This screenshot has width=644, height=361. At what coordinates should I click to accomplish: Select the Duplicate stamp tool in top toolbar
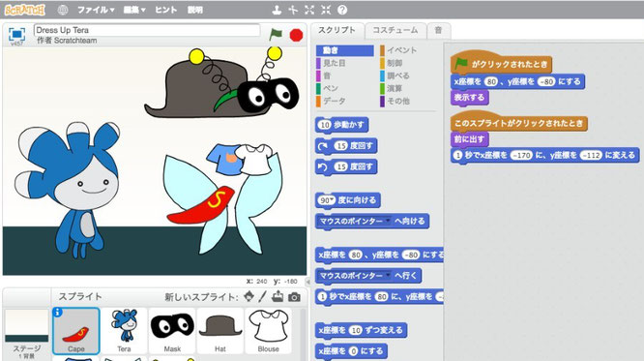(277, 10)
